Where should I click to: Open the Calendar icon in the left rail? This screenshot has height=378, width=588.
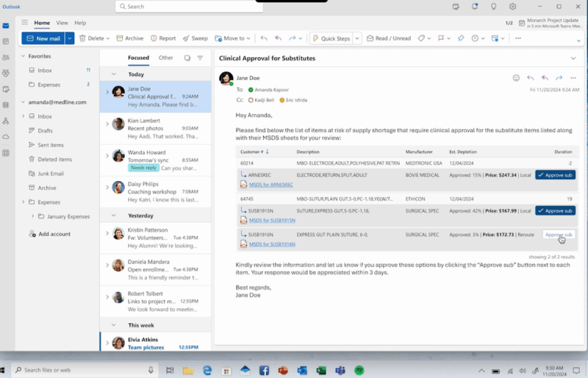(x=6, y=41)
